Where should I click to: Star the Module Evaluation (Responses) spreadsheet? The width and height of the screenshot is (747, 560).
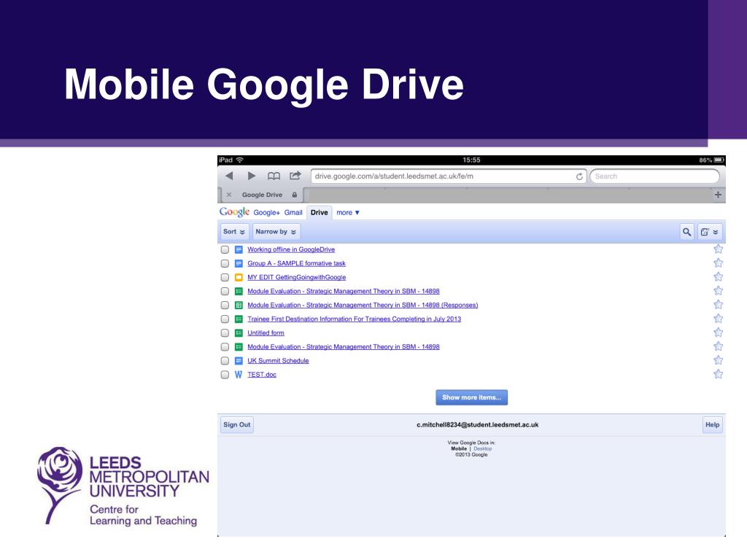pyautogui.click(x=718, y=304)
